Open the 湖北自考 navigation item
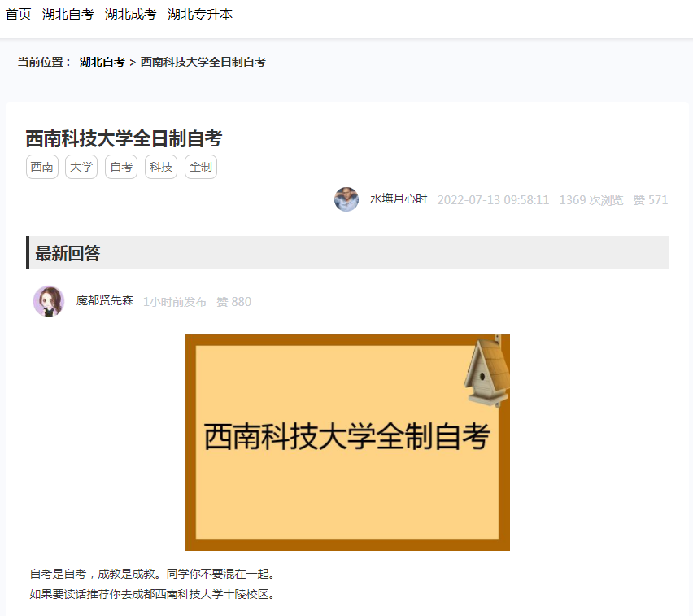693x616 pixels. 68,14
